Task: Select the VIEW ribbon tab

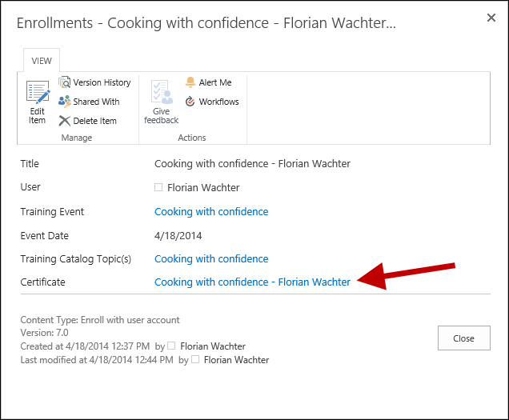Action: coord(41,61)
